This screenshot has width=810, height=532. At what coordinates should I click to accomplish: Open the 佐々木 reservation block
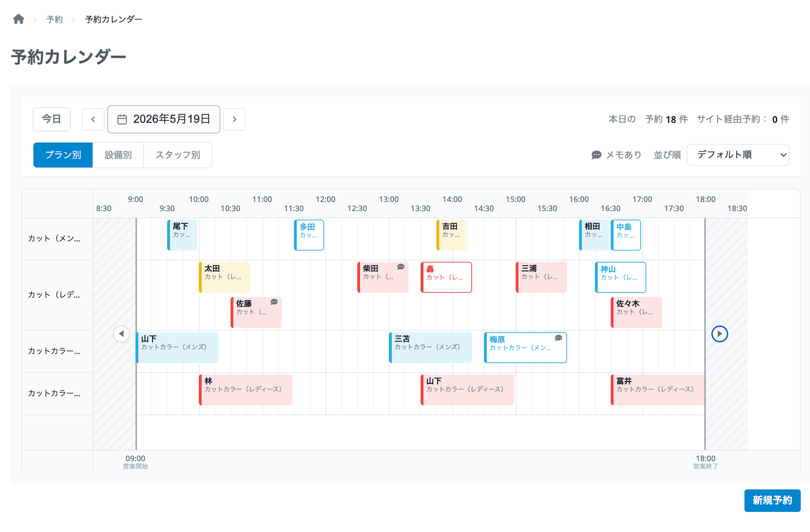[636, 312]
